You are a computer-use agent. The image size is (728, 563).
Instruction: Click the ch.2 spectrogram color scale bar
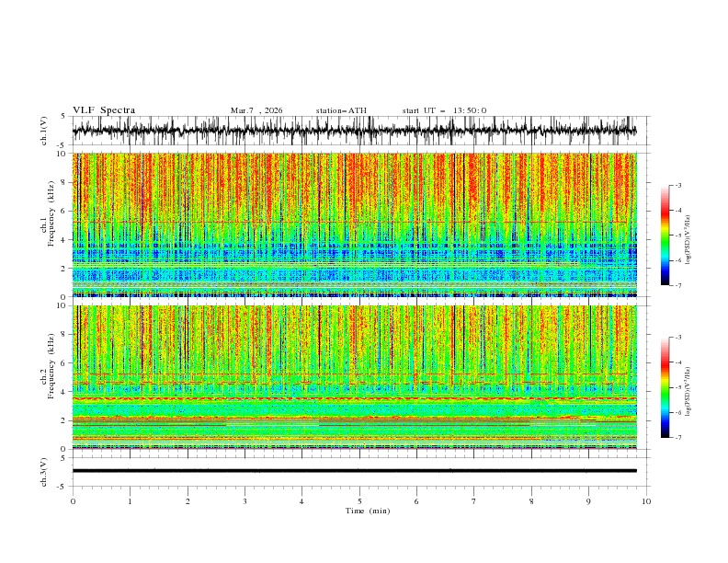pyautogui.click(x=665, y=387)
